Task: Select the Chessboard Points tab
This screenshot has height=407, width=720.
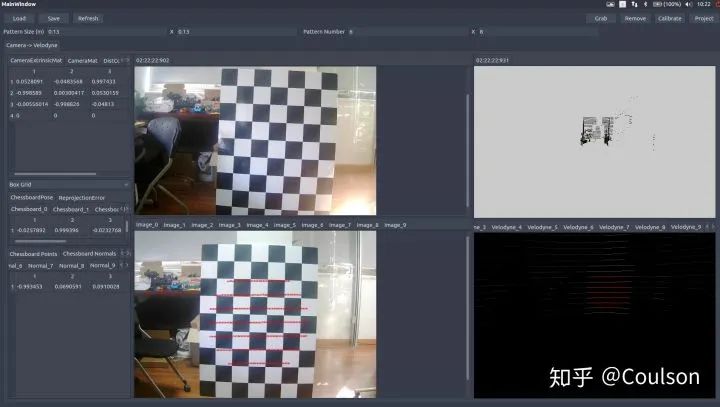Action: [x=33, y=254]
